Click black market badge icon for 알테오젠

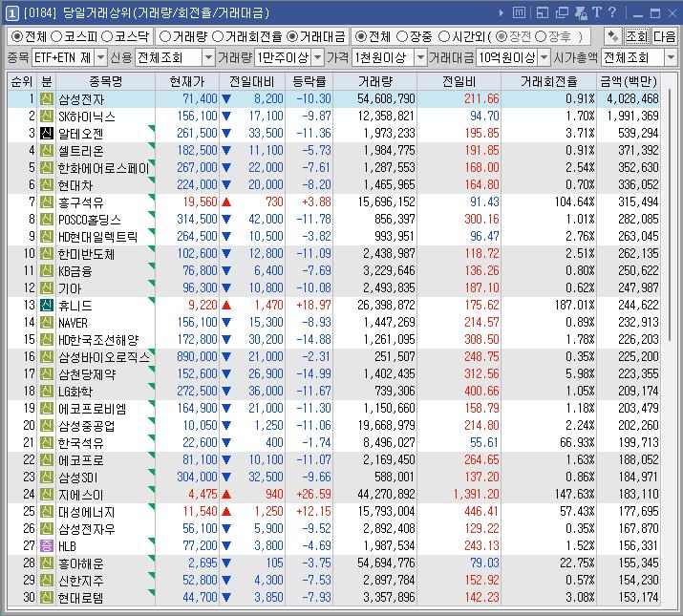point(47,134)
